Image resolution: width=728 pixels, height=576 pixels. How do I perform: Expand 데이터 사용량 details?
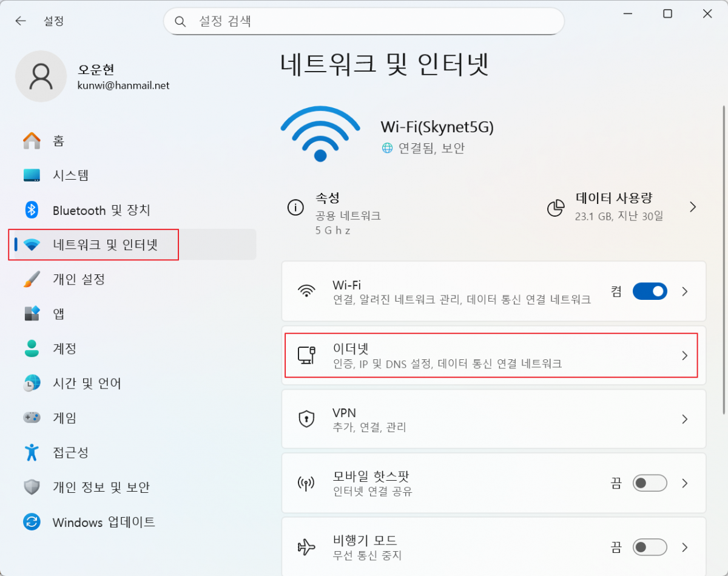693,206
